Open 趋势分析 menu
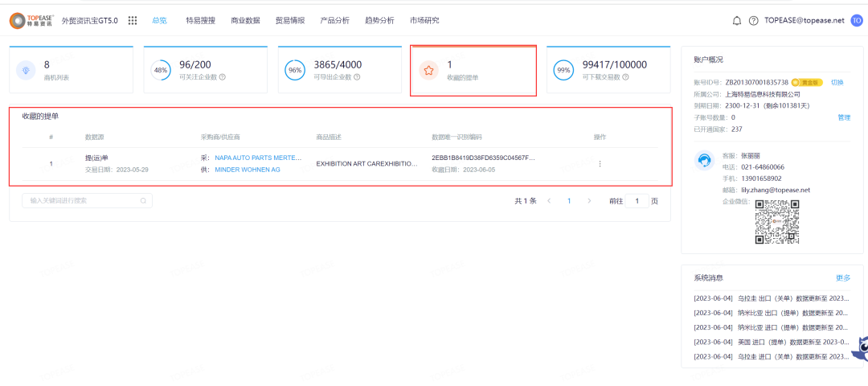This screenshot has width=868, height=386. coord(379,20)
